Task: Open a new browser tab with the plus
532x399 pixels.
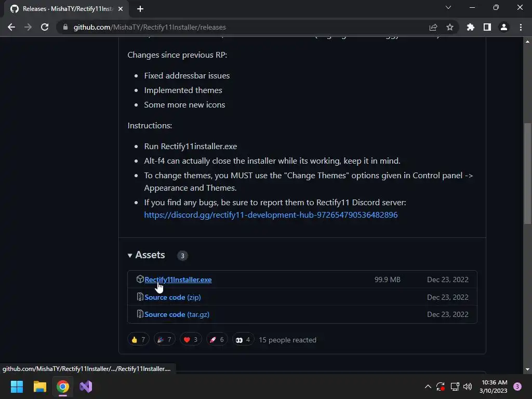Action: pyautogui.click(x=140, y=9)
